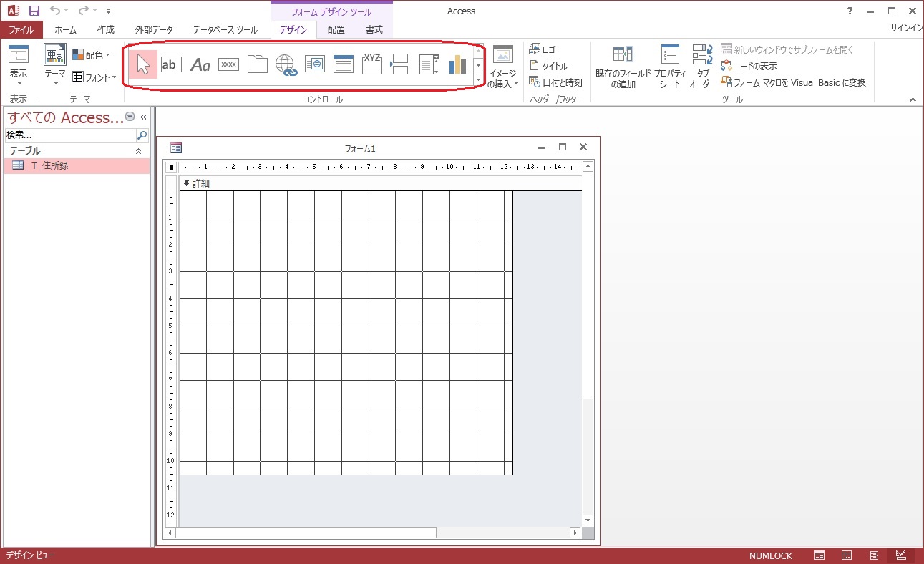The width and height of the screenshot is (924, 564).
Task: Switch to the 配置 tab
Action: click(x=336, y=30)
